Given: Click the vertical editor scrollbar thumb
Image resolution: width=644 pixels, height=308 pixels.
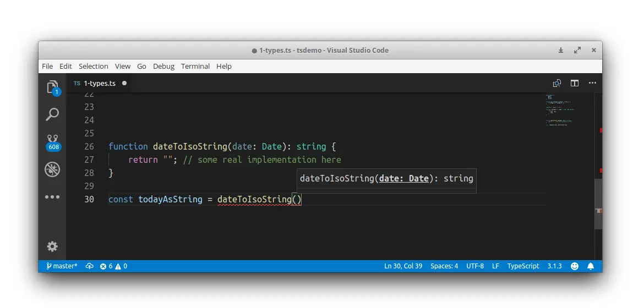Looking at the screenshot, I should pos(598,204).
